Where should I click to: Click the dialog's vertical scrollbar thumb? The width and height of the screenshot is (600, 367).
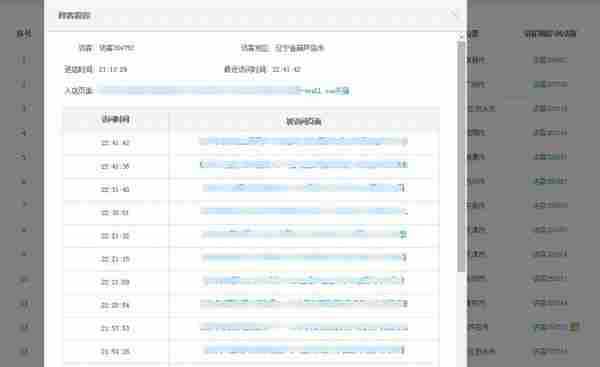pyautogui.click(x=461, y=157)
